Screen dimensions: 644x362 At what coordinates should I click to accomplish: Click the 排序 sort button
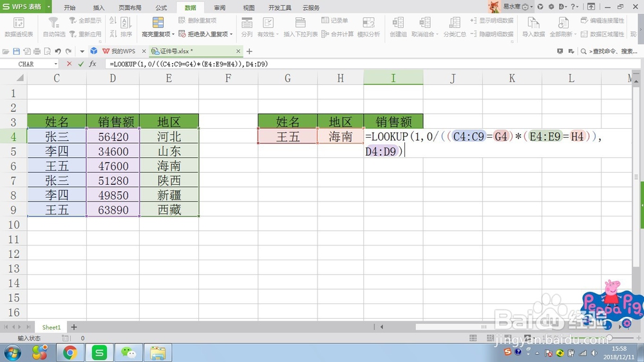tap(126, 27)
